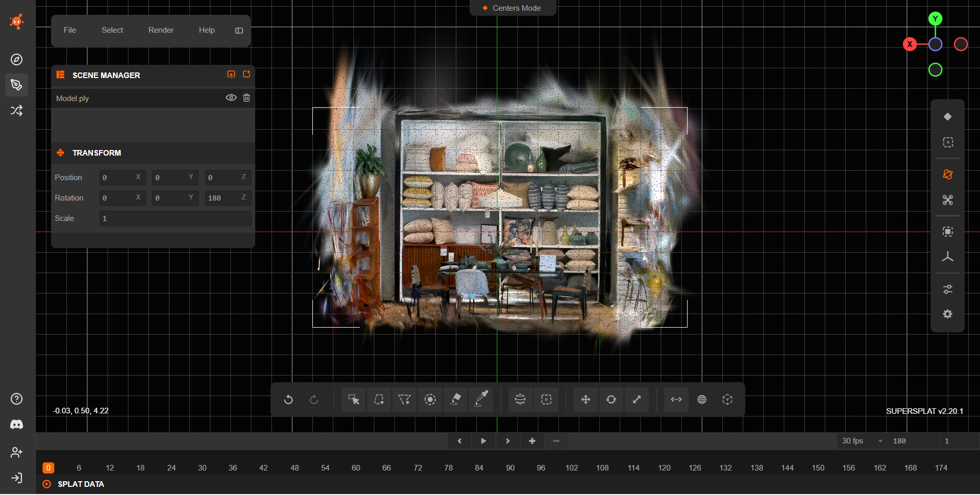Open the Help menu
980x495 pixels.
(x=207, y=30)
